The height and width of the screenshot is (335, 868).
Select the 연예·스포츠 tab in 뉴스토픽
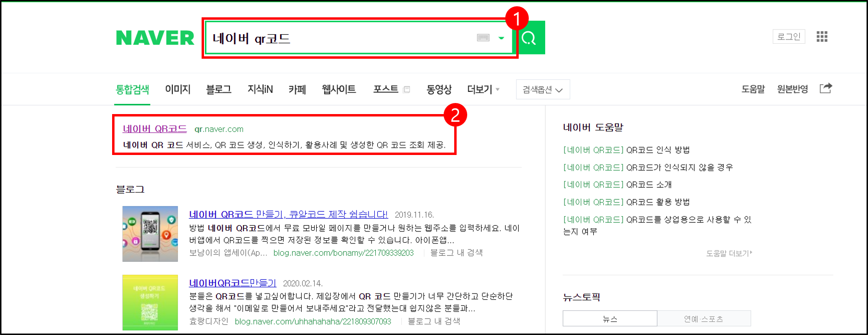[x=704, y=319]
